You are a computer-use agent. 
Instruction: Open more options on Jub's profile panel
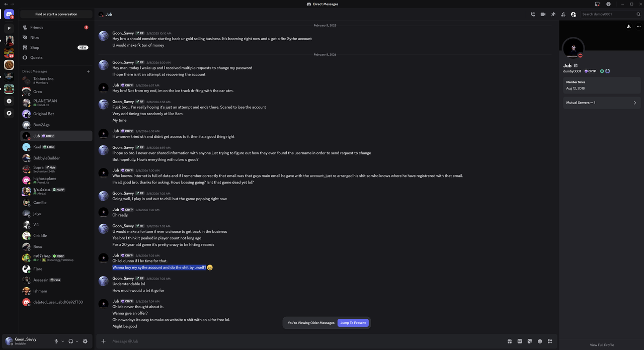638,27
